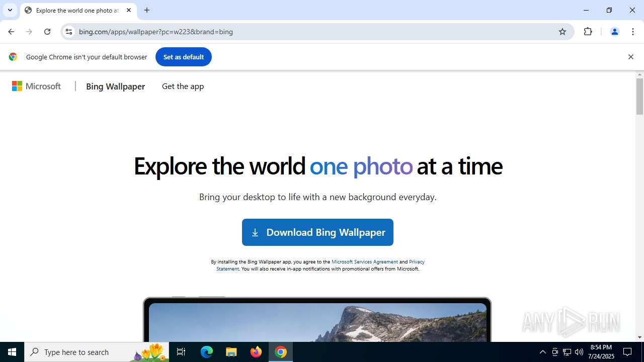Restore down the Chrome window
The width and height of the screenshot is (644, 362).
[609, 10]
